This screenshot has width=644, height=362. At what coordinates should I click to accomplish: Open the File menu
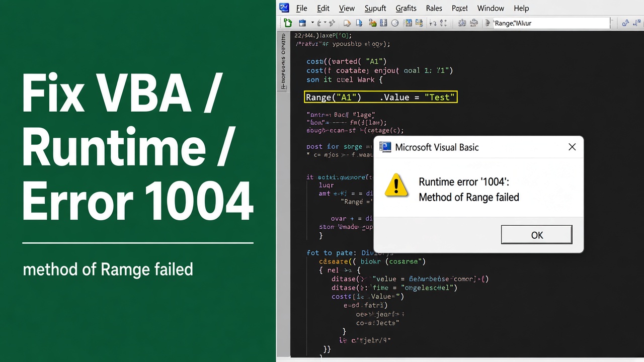[301, 8]
